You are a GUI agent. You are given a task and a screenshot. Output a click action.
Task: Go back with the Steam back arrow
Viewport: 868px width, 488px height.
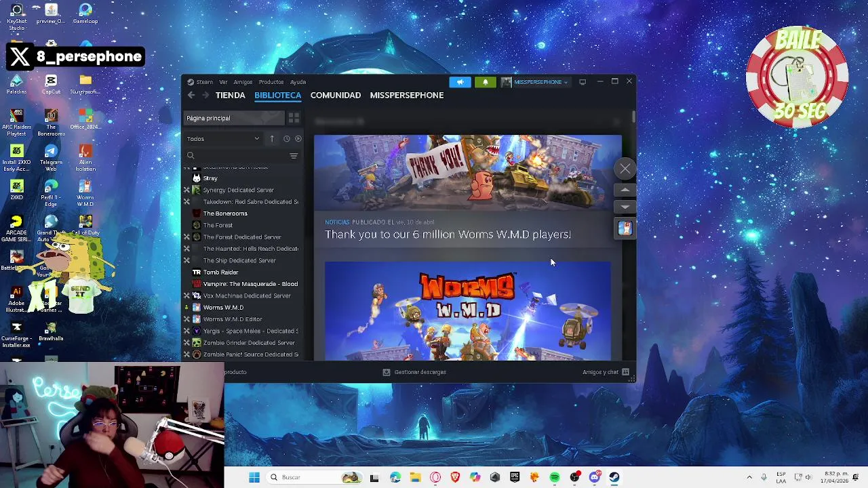coord(191,95)
